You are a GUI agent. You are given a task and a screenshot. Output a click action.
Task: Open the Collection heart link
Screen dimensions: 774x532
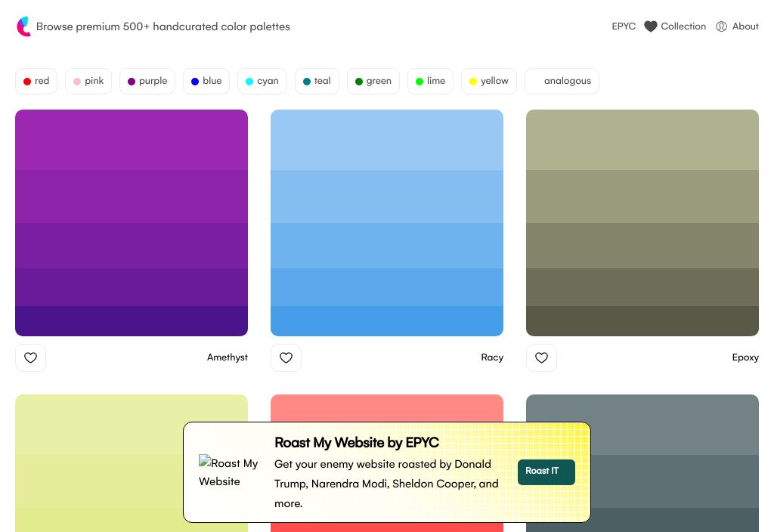(x=675, y=26)
